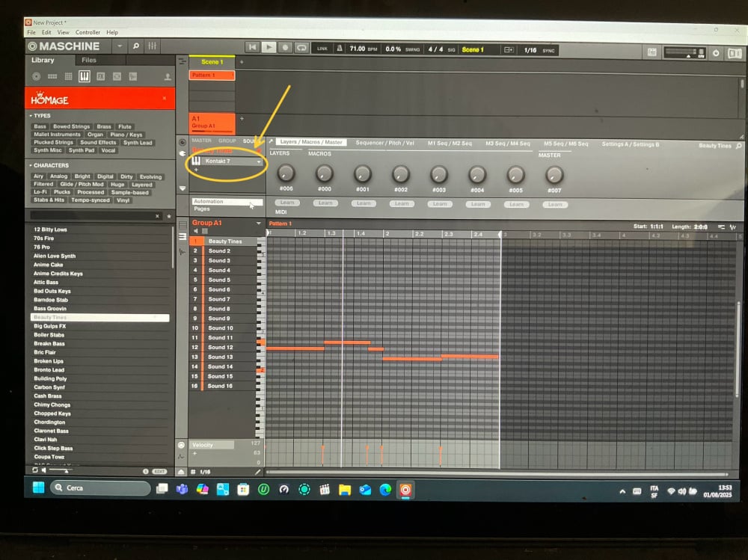Toggle the pencil paint mode icon in the pattern editor
Image resolution: width=748 pixels, height=560 pixels.
tap(257, 472)
